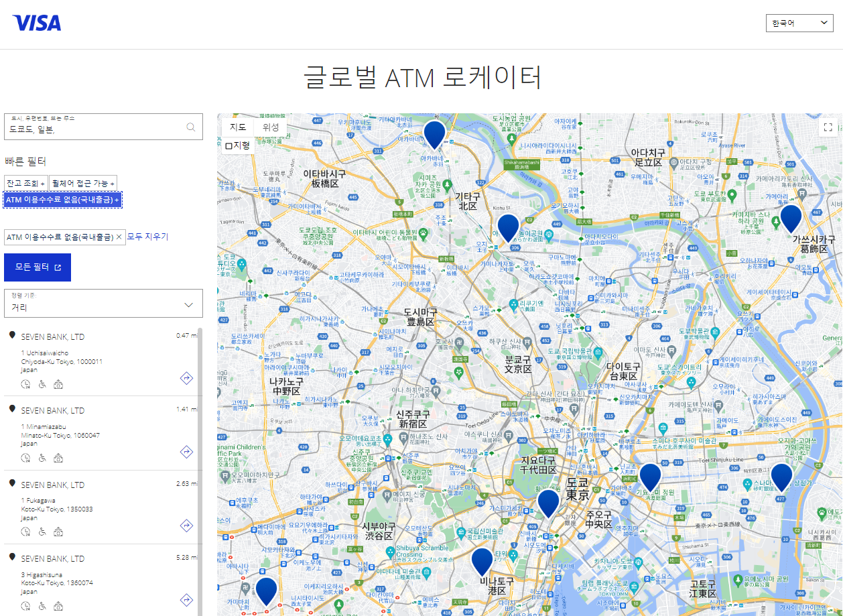Select the ATM map pin above 미나토구
Screen dimensions: 843x616
point(482,562)
